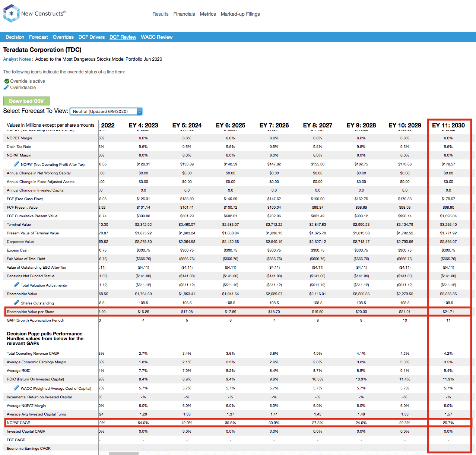Click the horizontal scrollbar under the table
The height and width of the screenshot is (455, 476).
point(124,454)
